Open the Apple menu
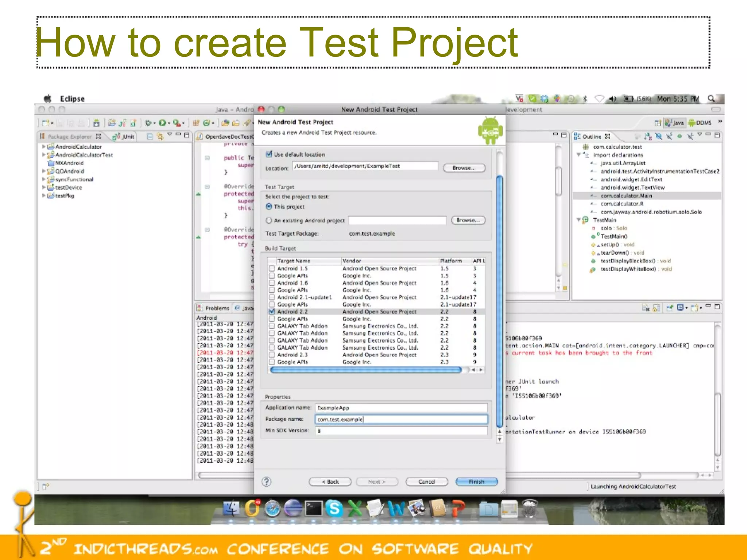This screenshot has width=747, height=560. [x=48, y=99]
